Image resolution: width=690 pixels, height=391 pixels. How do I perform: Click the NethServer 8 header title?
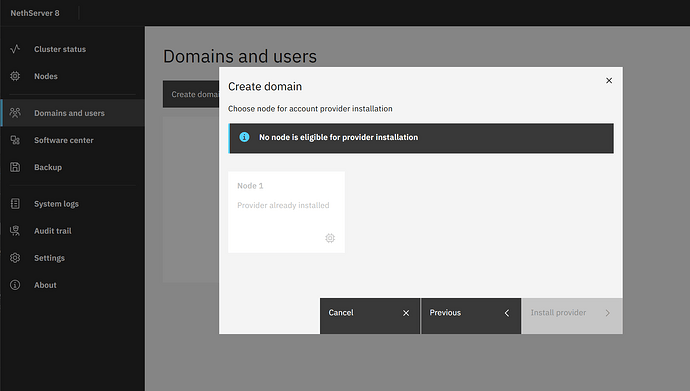click(x=35, y=13)
